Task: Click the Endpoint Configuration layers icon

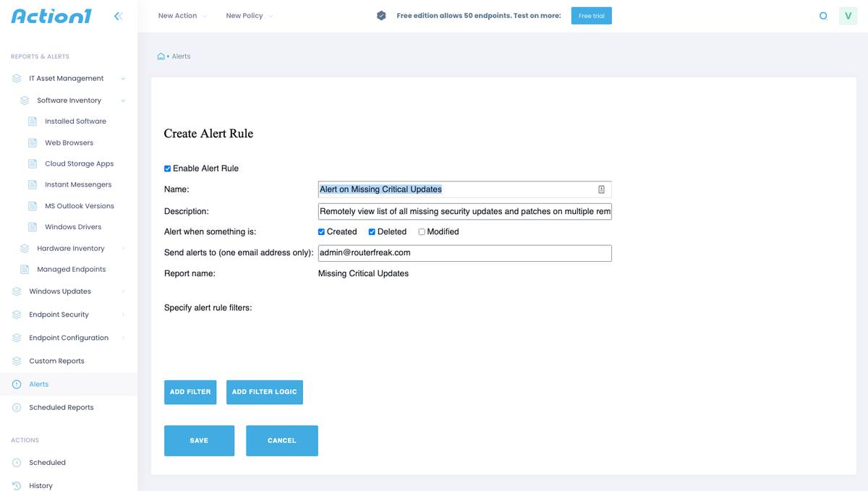Action: (x=17, y=338)
